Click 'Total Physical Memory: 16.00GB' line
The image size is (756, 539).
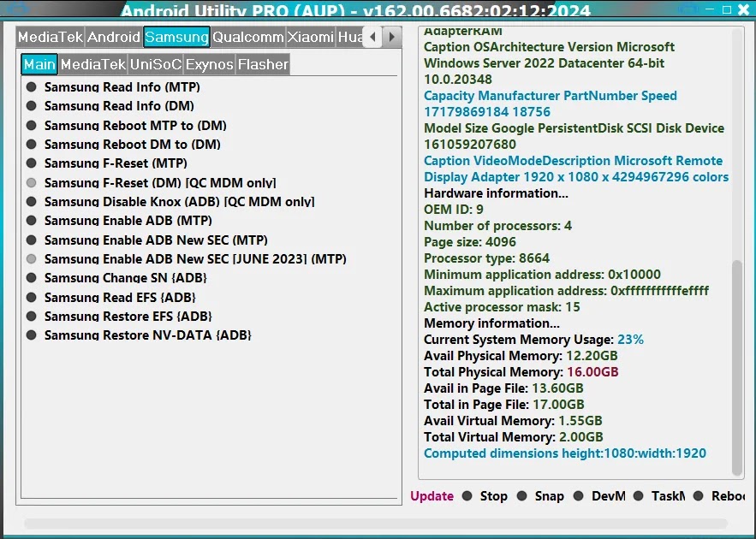pyautogui.click(x=521, y=372)
